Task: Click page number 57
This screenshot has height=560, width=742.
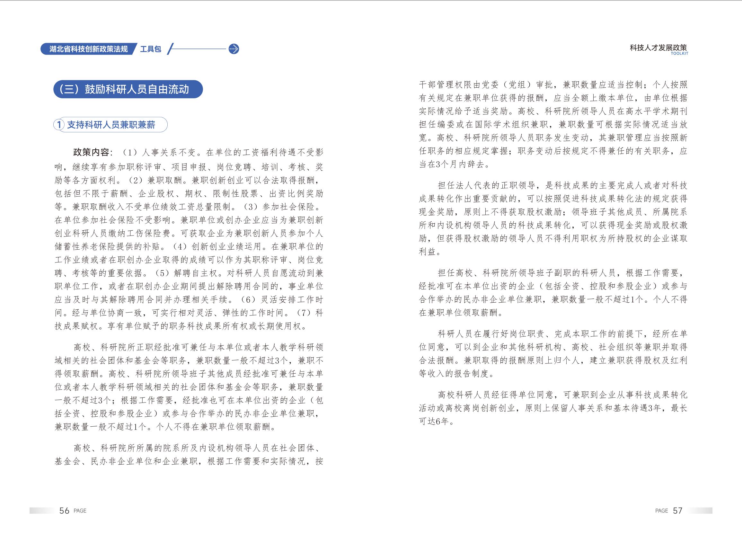Action: coord(677,511)
